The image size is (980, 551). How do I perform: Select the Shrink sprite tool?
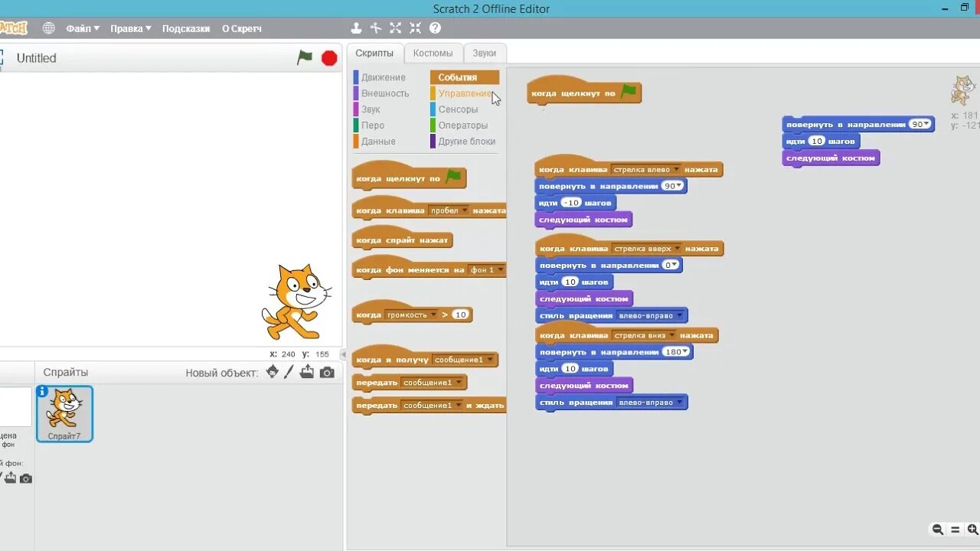415,28
